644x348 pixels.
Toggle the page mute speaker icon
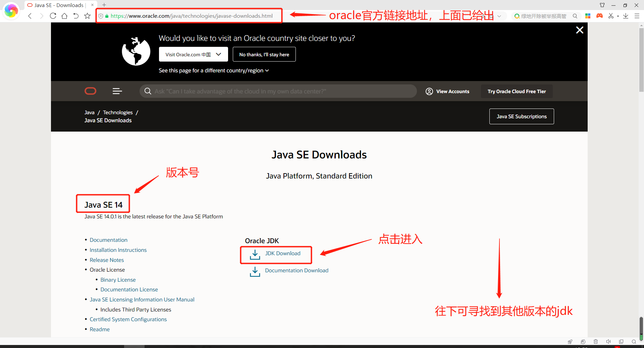coord(609,341)
